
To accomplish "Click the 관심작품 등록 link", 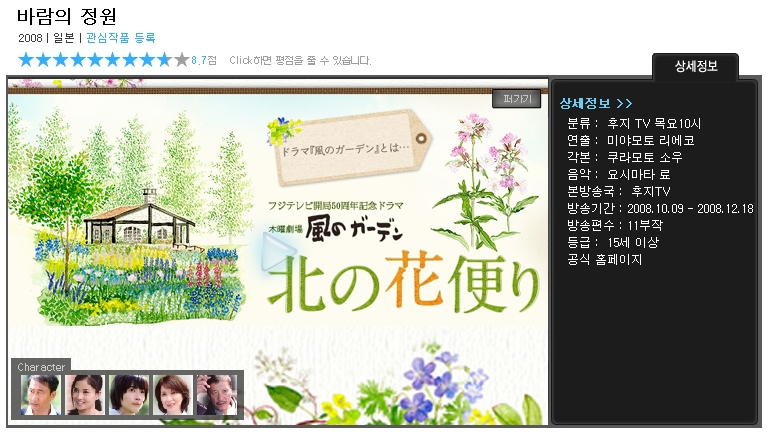I will pyautogui.click(x=121, y=38).
